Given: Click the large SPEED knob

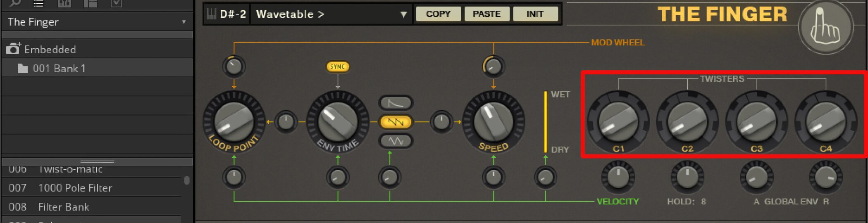Looking at the screenshot, I should point(494,122).
